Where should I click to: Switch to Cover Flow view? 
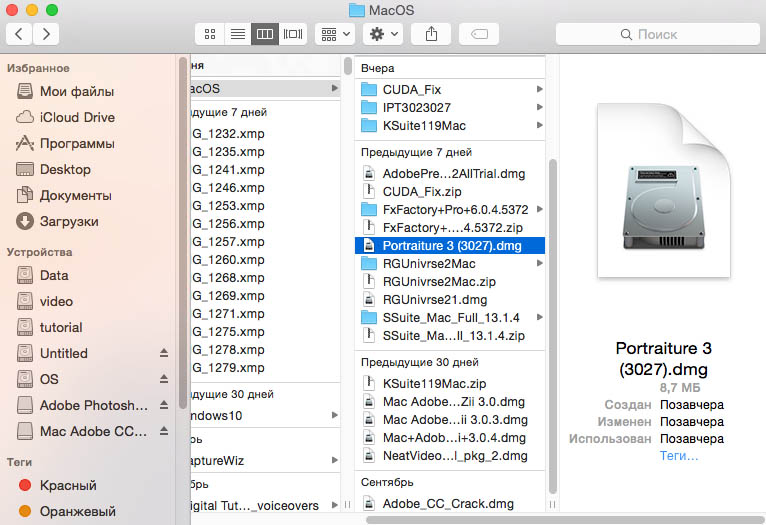293,34
